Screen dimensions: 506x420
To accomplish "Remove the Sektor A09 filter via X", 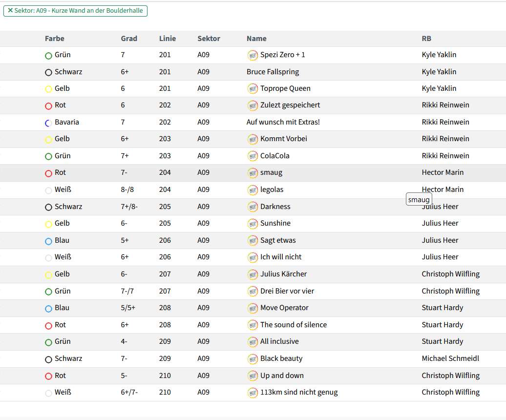I will (10, 10).
